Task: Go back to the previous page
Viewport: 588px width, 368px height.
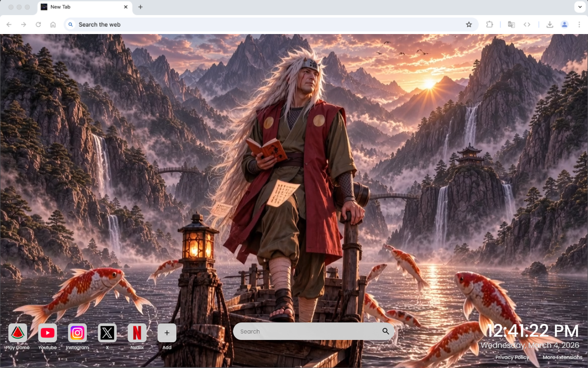Action: [x=9, y=24]
